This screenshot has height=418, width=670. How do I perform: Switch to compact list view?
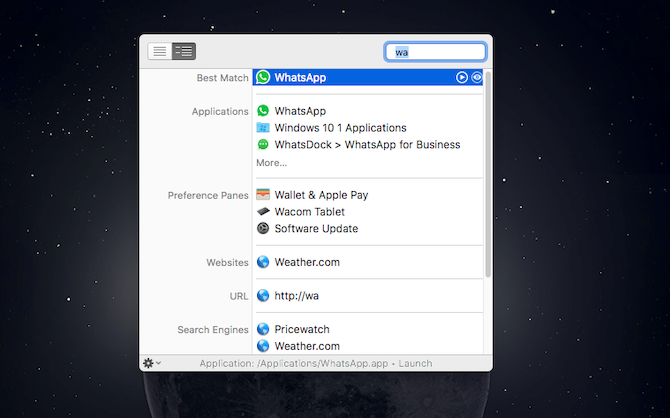tap(160, 51)
